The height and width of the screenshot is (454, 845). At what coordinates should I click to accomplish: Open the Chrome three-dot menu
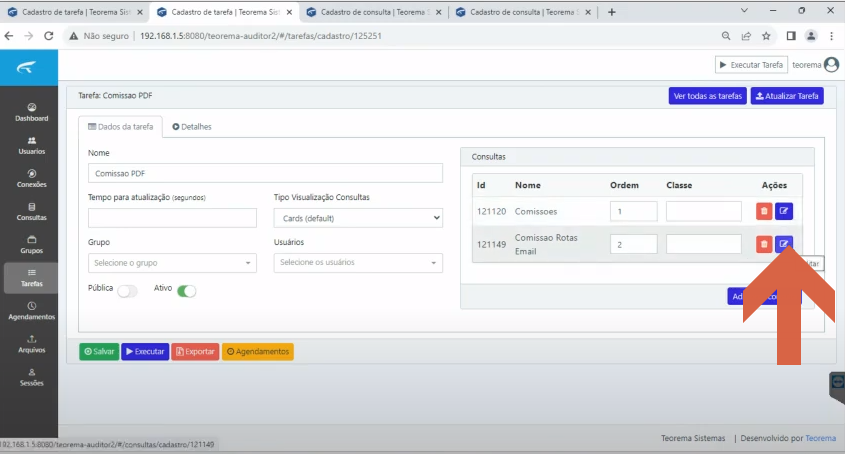tap(832, 36)
